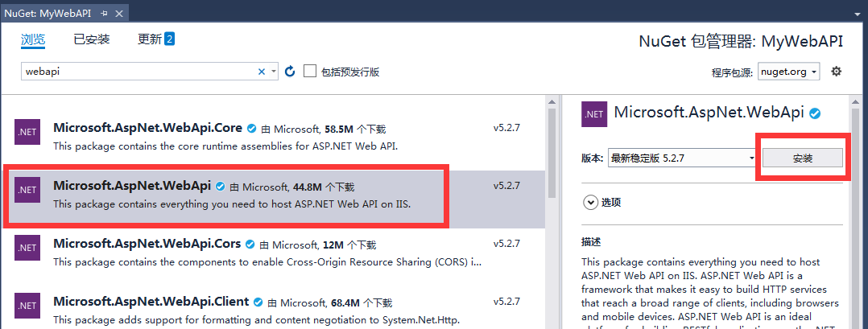This screenshot has width=868, height=329.
Task: Switch to the 浏览 tab
Action: click(x=33, y=39)
